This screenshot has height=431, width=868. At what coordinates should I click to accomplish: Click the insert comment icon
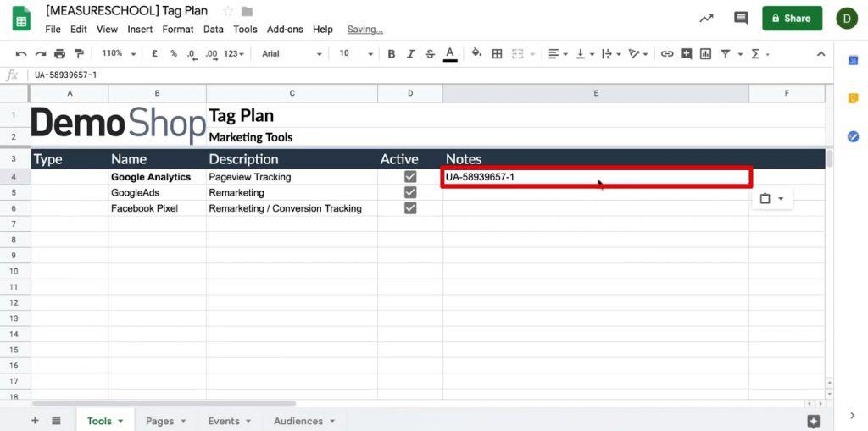[x=687, y=53]
